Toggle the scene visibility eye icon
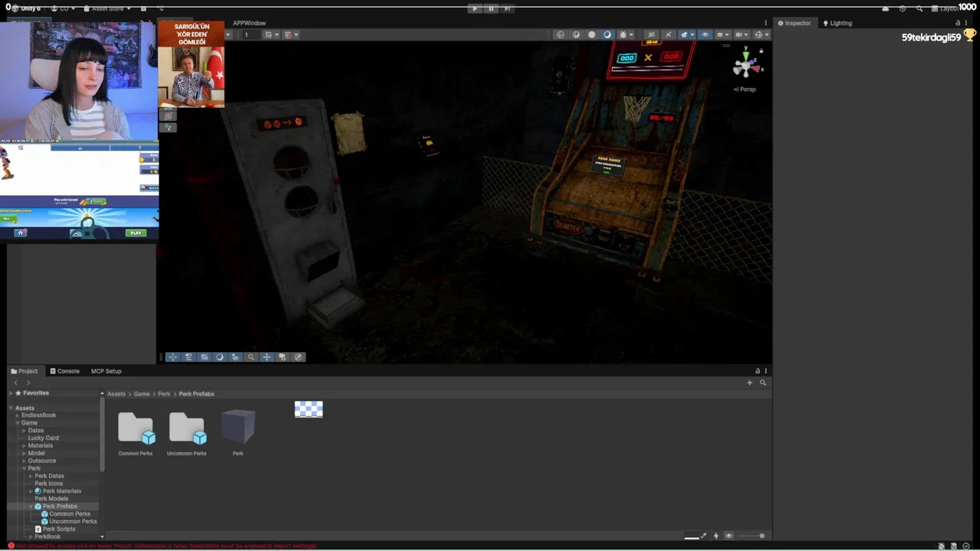Screen dimensions: 980x551 705,34
